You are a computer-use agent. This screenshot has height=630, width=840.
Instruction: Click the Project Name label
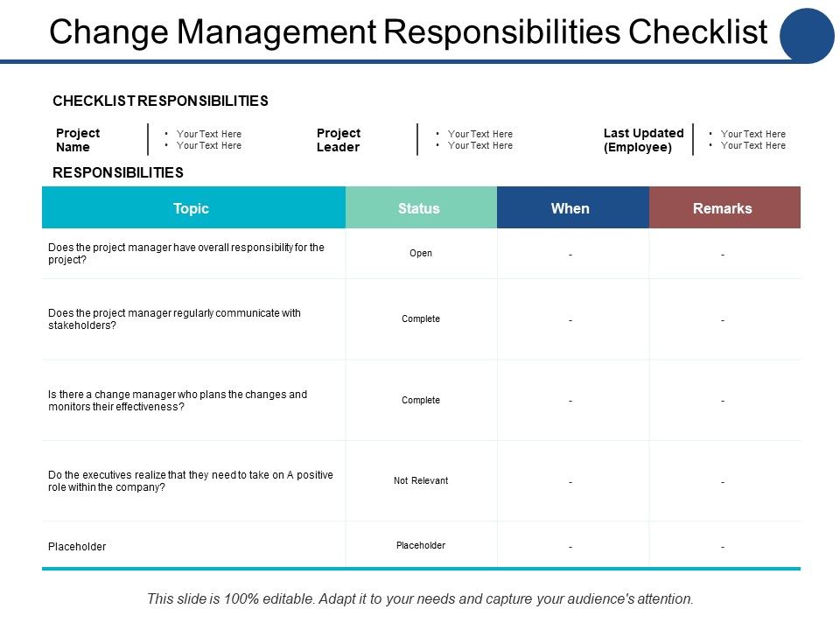78,140
